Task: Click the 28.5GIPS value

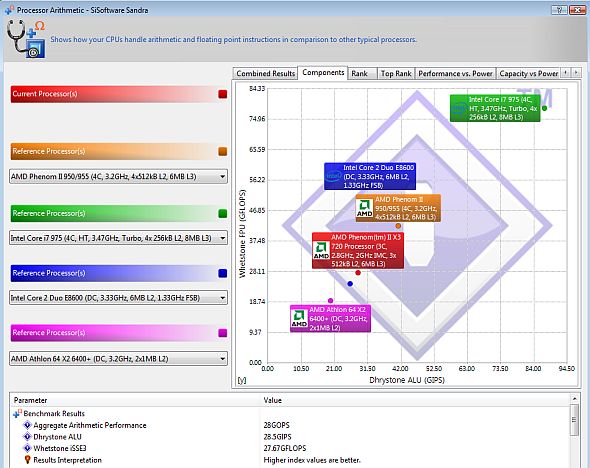Action: click(277, 437)
